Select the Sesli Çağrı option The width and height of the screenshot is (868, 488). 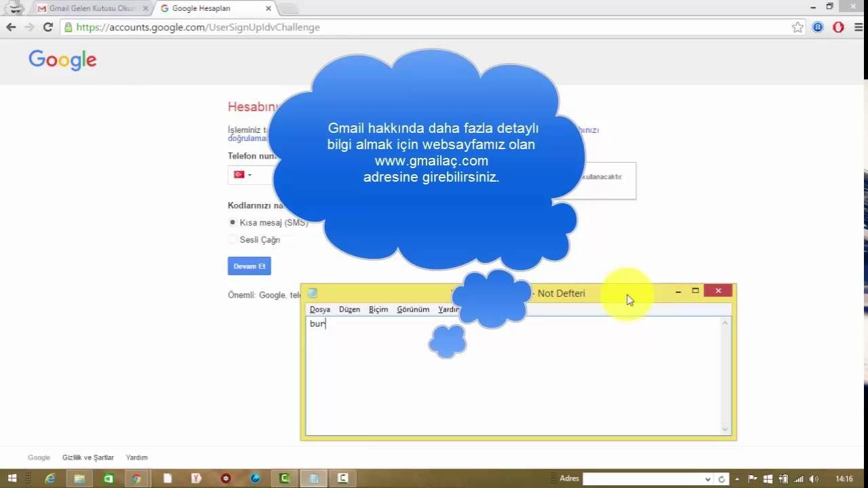pos(233,239)
